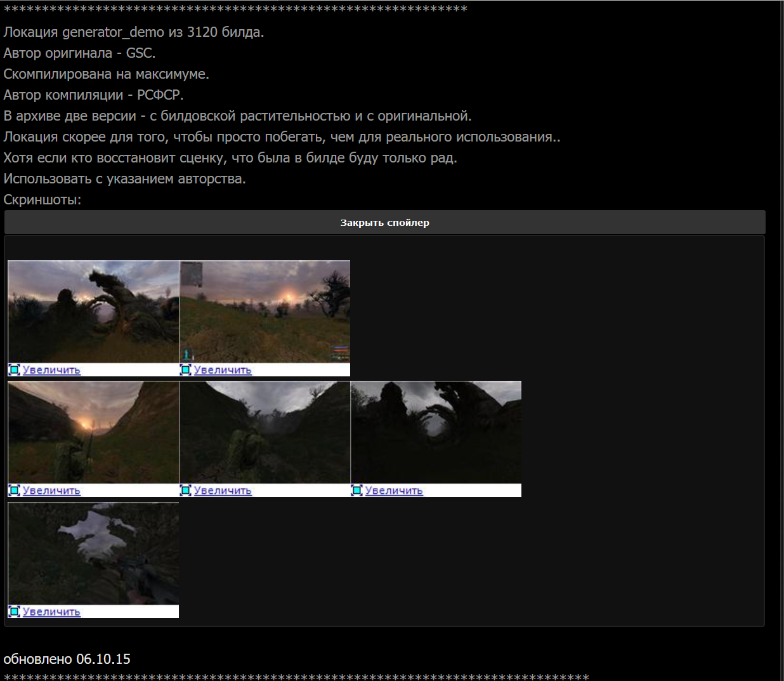
Task: Open the grassy hill thumbnail with HUD
Action: pos(265,312)
